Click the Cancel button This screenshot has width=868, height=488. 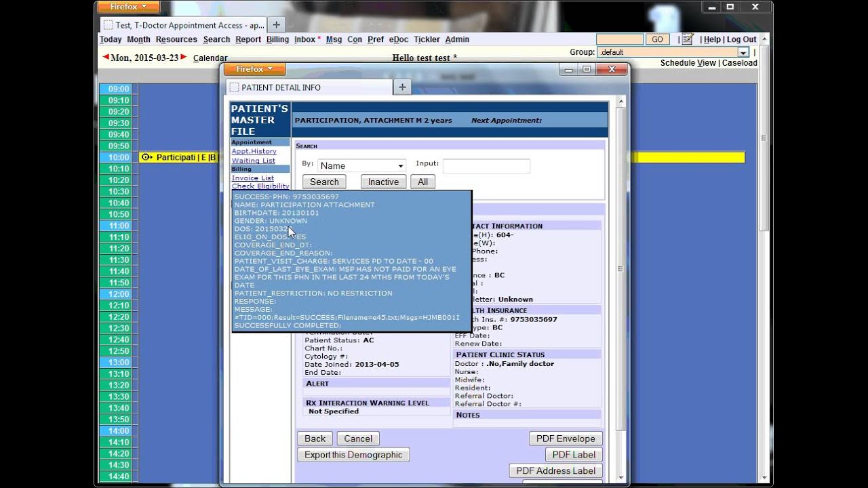click(358, 439)
